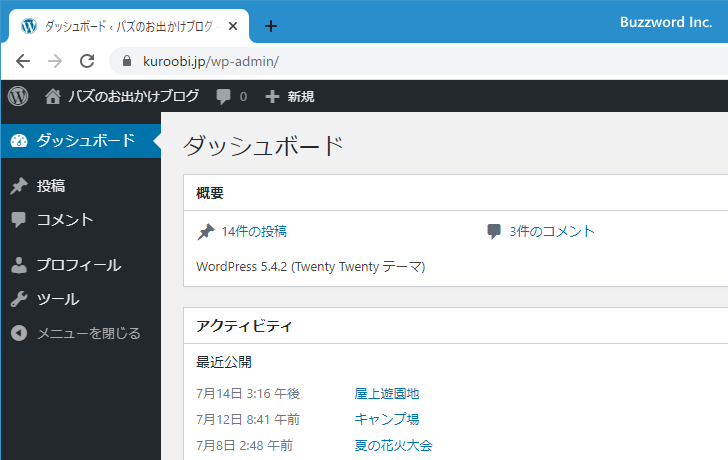The image size is (728, 460).
Task: Reload the page with the refresh icon
Action: tap(87, 61)
